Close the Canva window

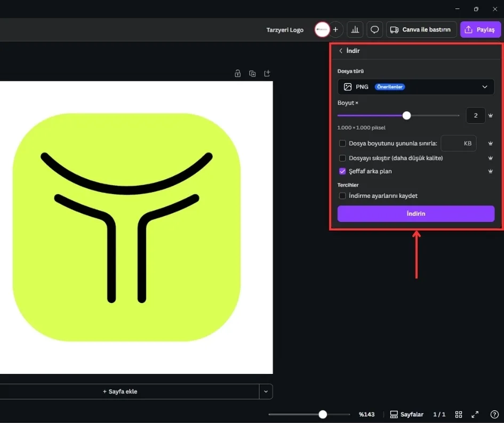point(495,9)
